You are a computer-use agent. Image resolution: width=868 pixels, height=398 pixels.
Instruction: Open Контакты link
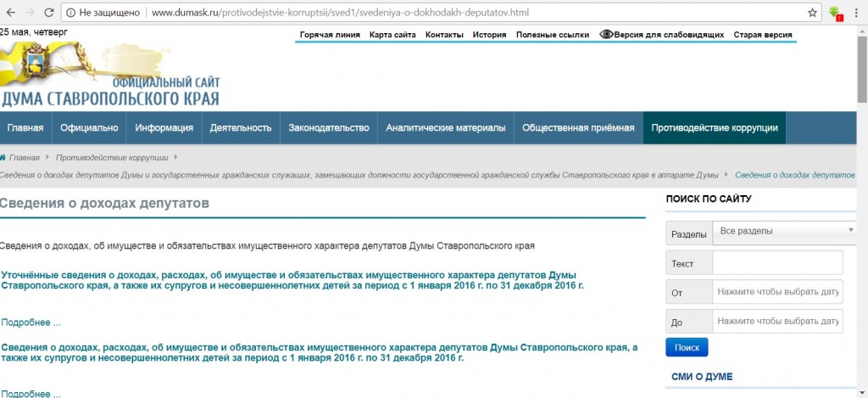pyautogui.click(x=444, y=34)
